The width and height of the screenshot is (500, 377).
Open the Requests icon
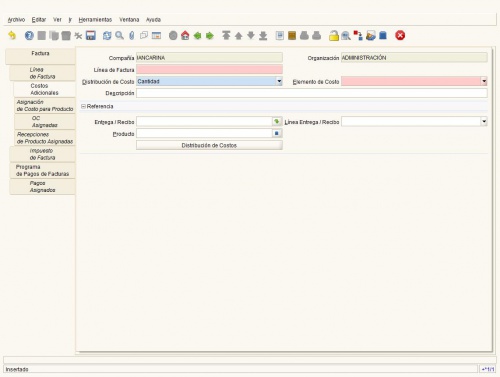point(370,35)
